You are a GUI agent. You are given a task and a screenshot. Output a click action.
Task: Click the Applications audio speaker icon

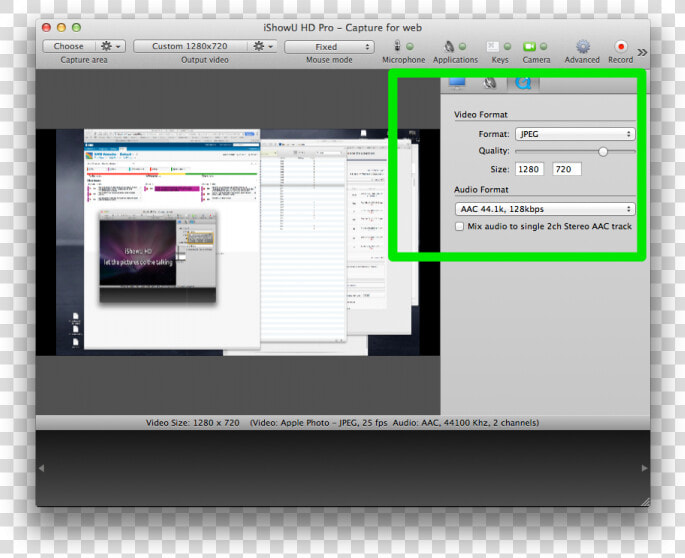point(449,46)
